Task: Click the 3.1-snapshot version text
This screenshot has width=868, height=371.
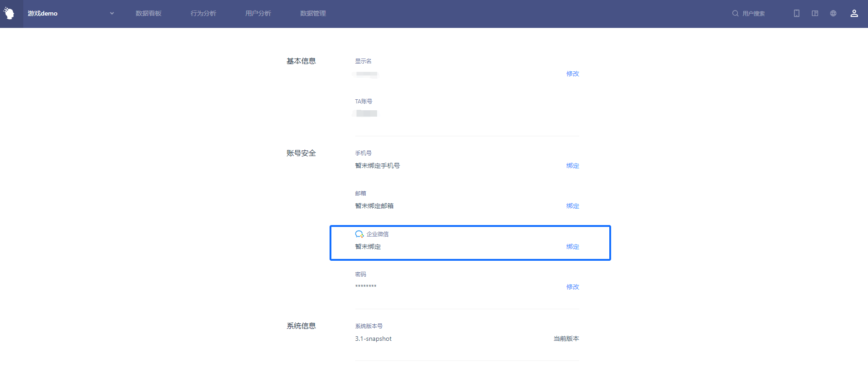Action: [x=373, y=339]
